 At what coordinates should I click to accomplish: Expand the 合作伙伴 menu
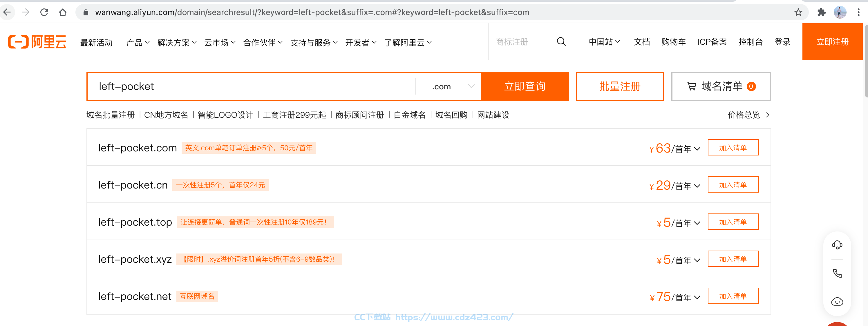click(x=263, y=43)
